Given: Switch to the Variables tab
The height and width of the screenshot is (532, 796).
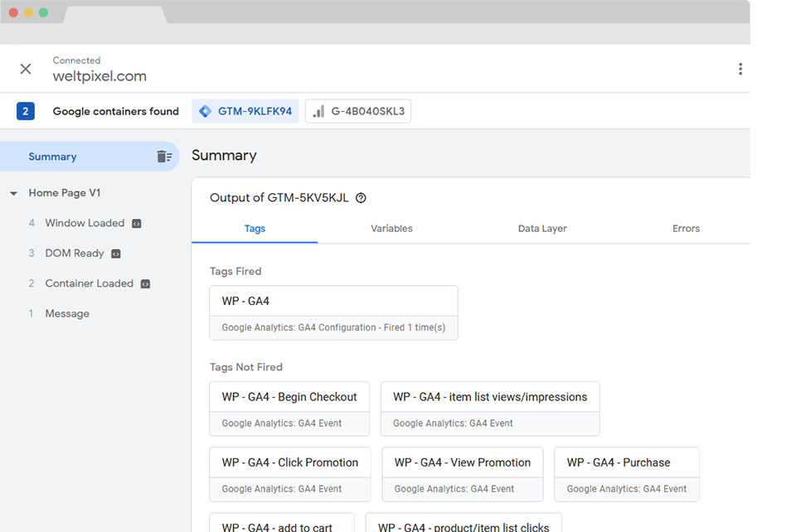Looking at the screenshot, I should [x=391, y=229].
